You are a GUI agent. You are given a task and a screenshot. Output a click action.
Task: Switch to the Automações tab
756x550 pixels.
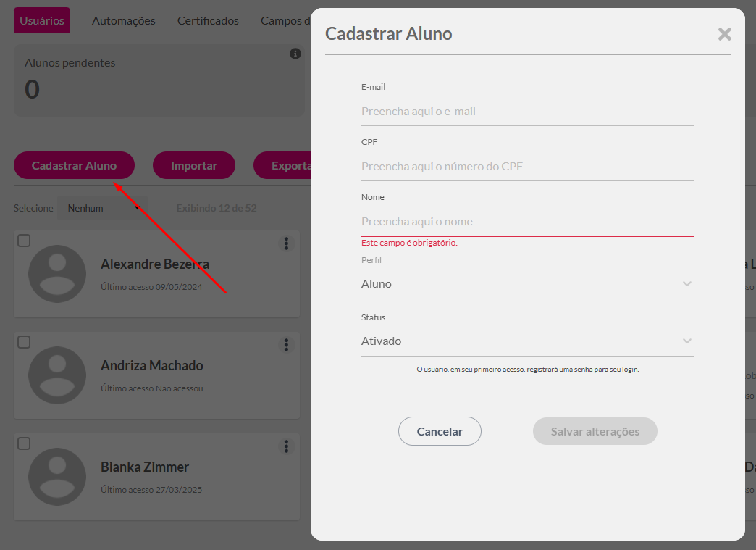(124, 20)
